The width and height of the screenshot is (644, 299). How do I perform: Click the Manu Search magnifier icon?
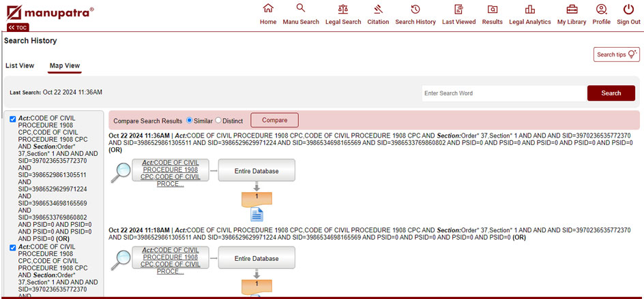tap(300, 9)
